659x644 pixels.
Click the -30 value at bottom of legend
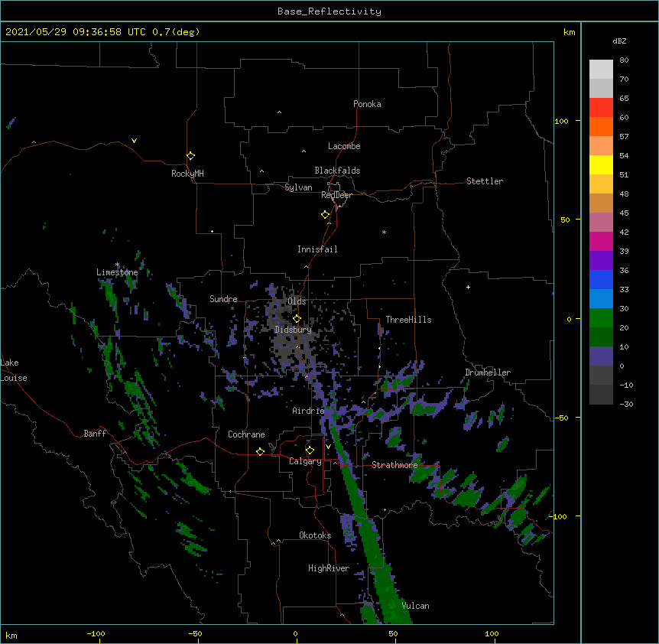click(x=626, y=404)
